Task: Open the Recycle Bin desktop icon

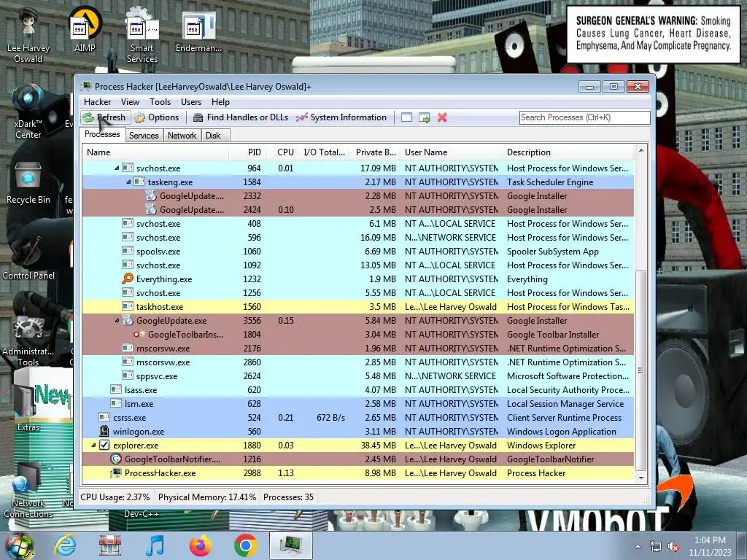Action: [28, 183]
